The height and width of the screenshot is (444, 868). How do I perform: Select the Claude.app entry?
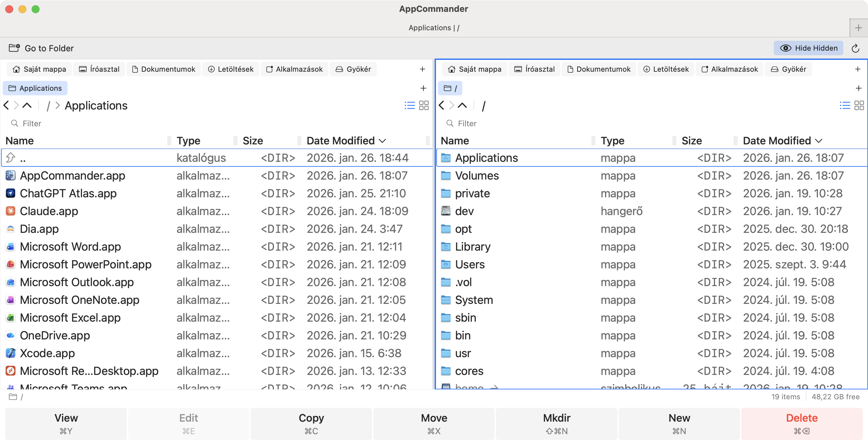coord(49,211)
